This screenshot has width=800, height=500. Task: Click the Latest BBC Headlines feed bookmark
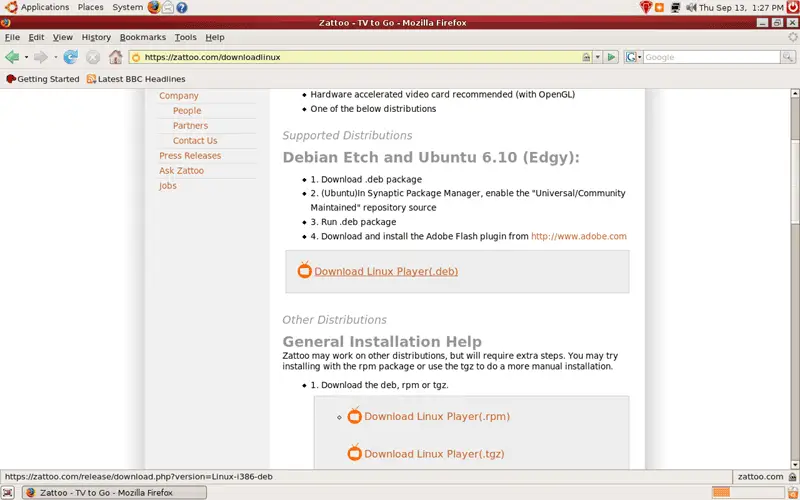[x=136, y=79]
